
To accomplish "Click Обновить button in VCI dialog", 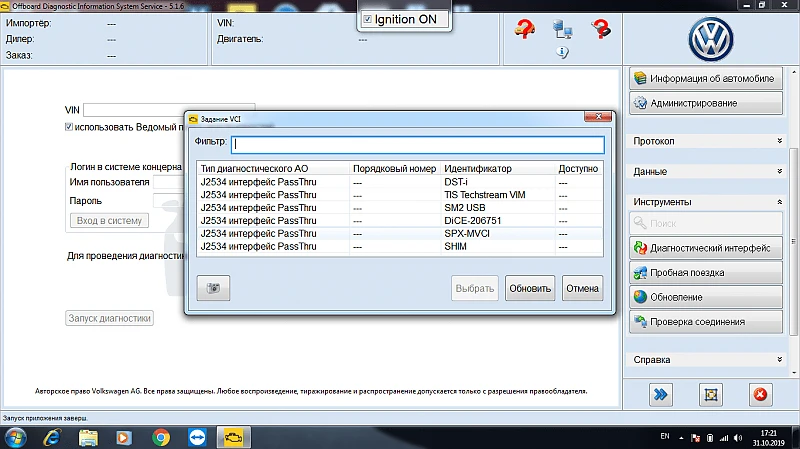I will pos(530,288).
